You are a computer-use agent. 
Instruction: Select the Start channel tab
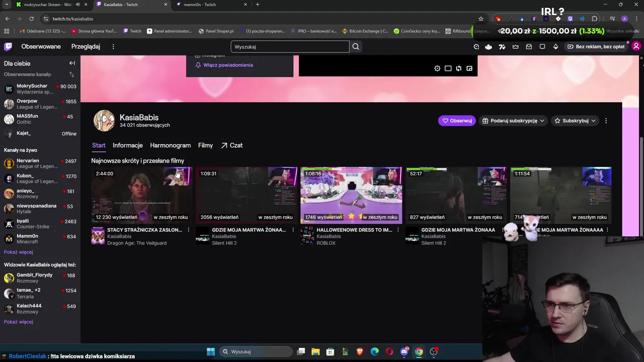click(x=99, y=145)
